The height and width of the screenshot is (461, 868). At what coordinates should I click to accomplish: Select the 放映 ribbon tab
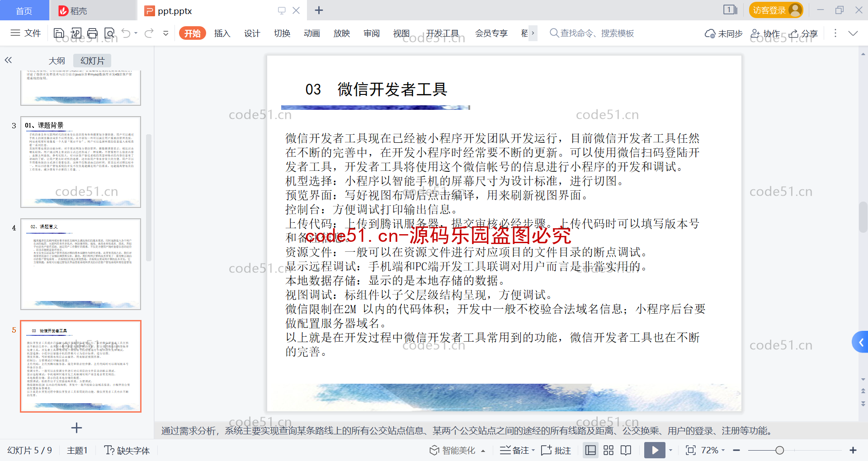click(341, 33)
